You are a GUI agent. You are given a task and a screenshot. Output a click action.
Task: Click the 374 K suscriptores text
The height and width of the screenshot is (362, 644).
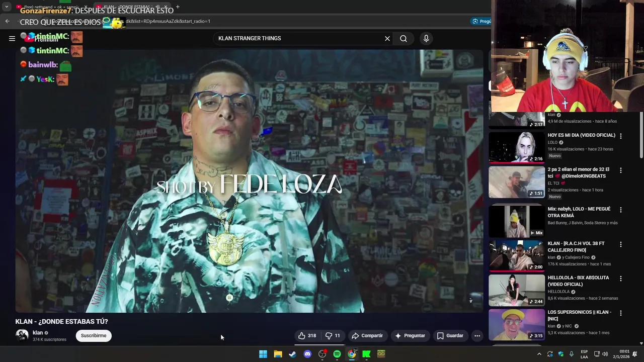(x=49, y=340)
